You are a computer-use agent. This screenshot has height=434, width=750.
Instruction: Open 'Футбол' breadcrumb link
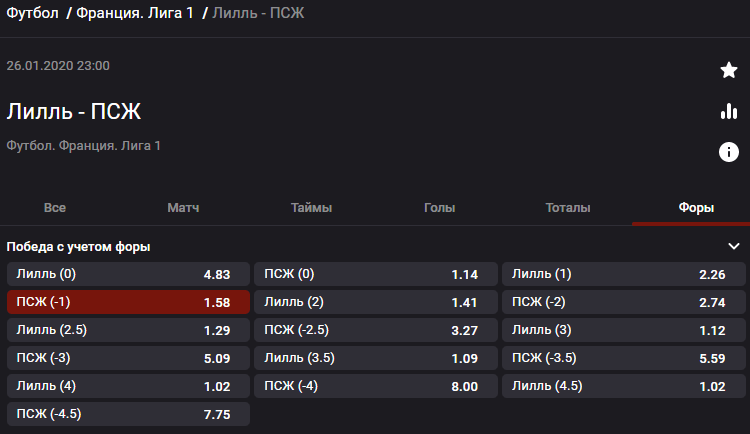(33, 13)
